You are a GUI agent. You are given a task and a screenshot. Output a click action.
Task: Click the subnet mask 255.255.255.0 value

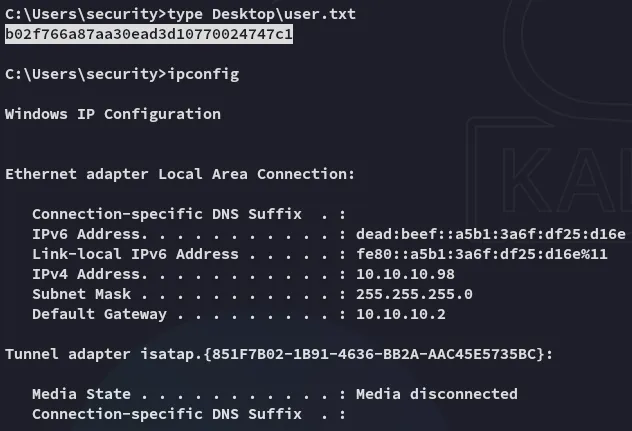(x=413, y=294)
